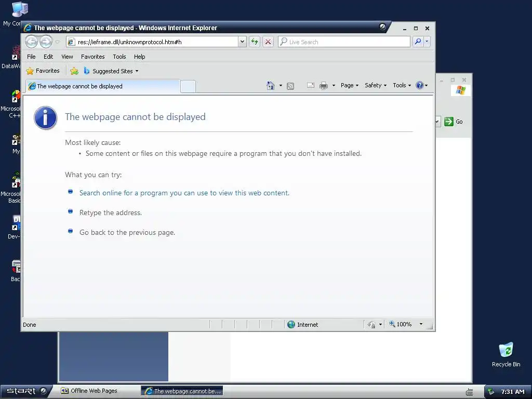Click the Read Mail icon
Image resolution: width=532 pixels, height=399 pixels.
click(311, 86)
